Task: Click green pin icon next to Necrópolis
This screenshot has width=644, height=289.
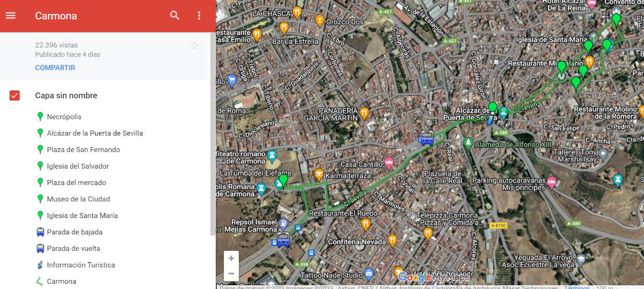Action: pos(40,117)
